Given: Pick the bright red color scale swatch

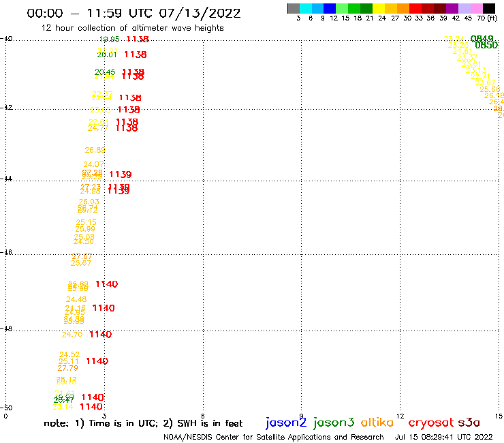Looking at the screenshot, I should pos(415,8).
